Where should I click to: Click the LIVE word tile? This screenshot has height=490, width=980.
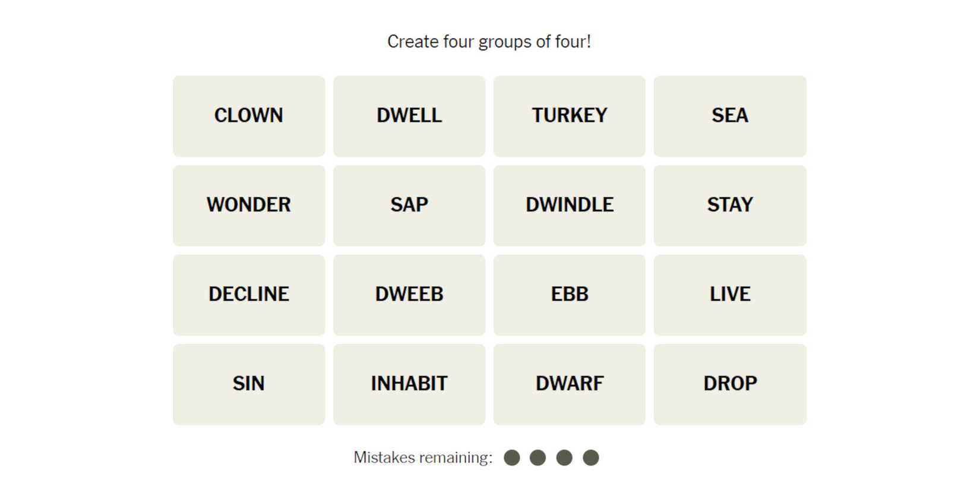tap(729, 295)
